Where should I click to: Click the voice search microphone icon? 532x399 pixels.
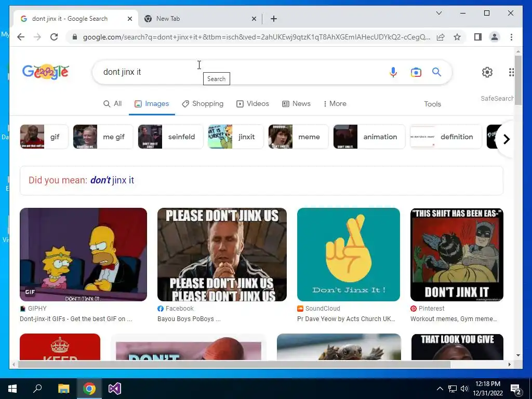(x=393, y=72)
